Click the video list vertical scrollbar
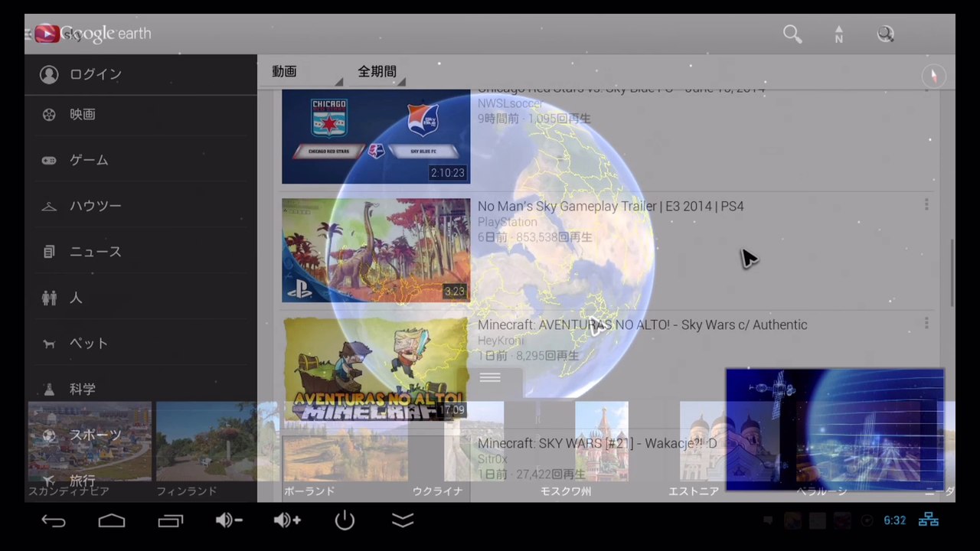The width and height of the screenshot is (980, 551). 952,273
